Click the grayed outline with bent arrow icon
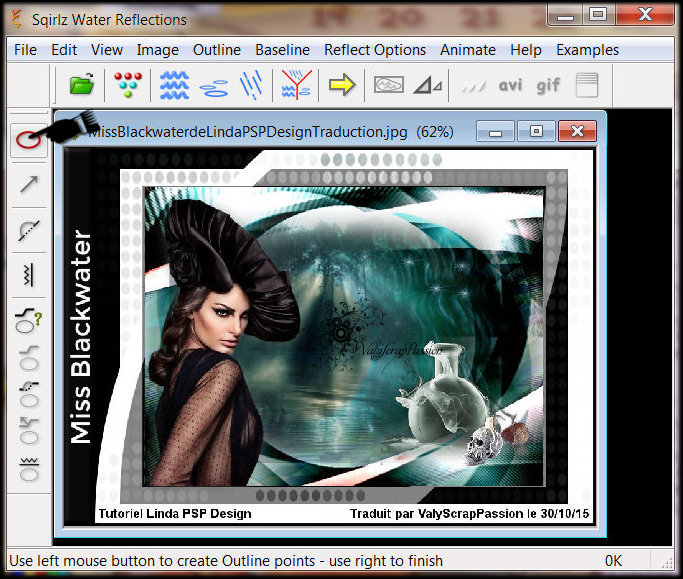Viewport: 683px width, 579px height. (29, 430)
